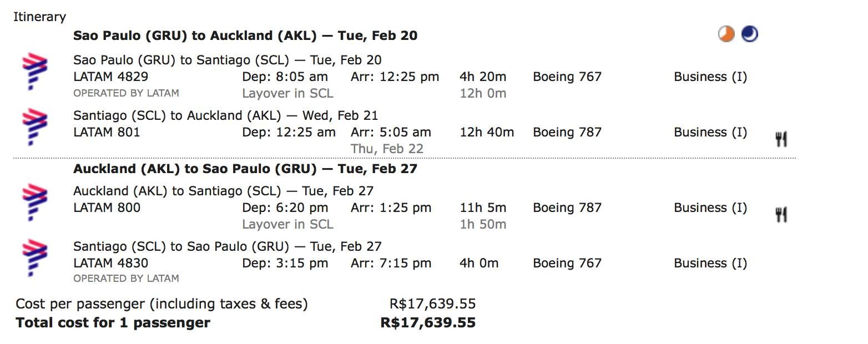Click the Thu, Feb 22 arrival date note

387,149
